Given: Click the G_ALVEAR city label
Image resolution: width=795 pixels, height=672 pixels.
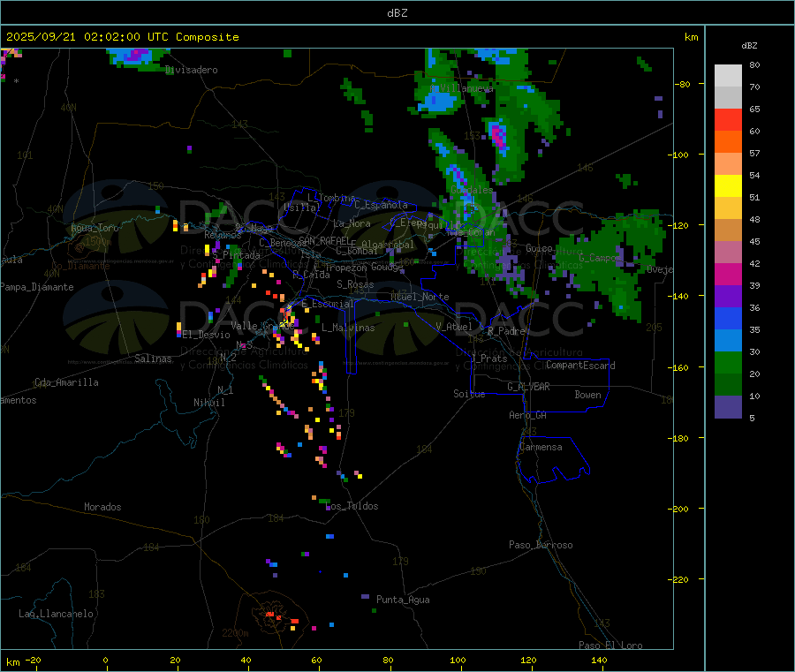Looking at the screenshot, I should pos(528,387).
